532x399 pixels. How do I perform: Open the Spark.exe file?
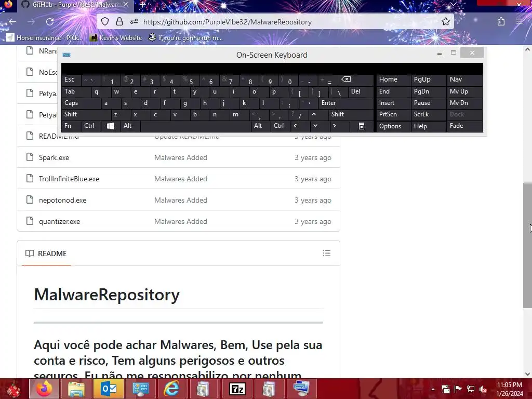(54, 157)
